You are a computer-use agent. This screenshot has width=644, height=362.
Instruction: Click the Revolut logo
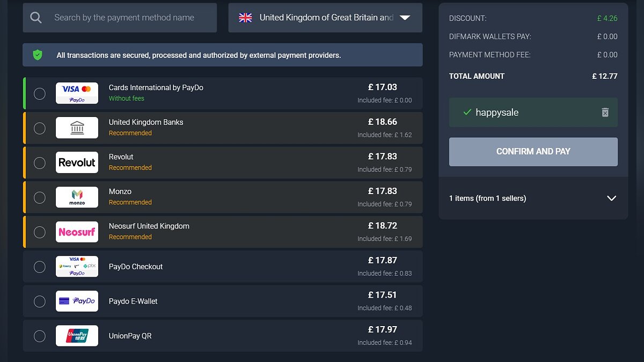click(x=77, y=162)
